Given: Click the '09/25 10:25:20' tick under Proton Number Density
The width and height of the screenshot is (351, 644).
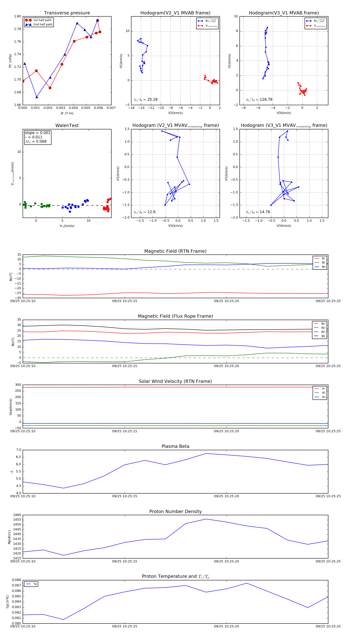Looking at the screenshot, I should pos(226,561).
